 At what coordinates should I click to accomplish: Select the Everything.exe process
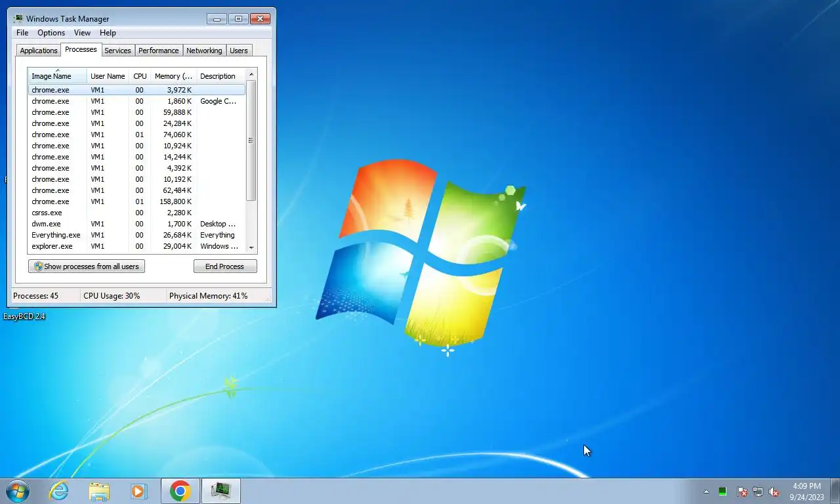(x=136, y=235)
